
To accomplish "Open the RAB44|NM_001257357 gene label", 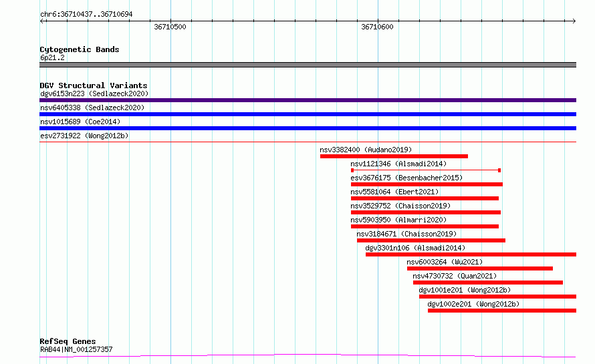I will [x=76, y=349].
